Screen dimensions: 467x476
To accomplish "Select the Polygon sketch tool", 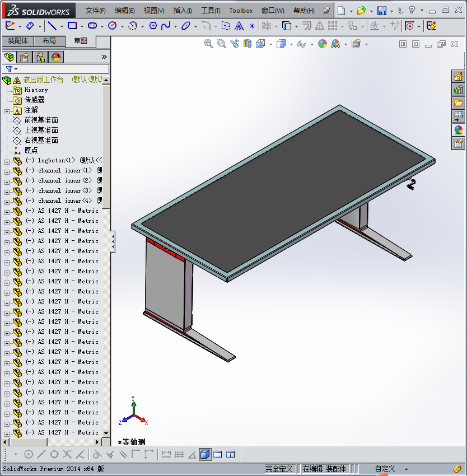I will coord(153,26).
